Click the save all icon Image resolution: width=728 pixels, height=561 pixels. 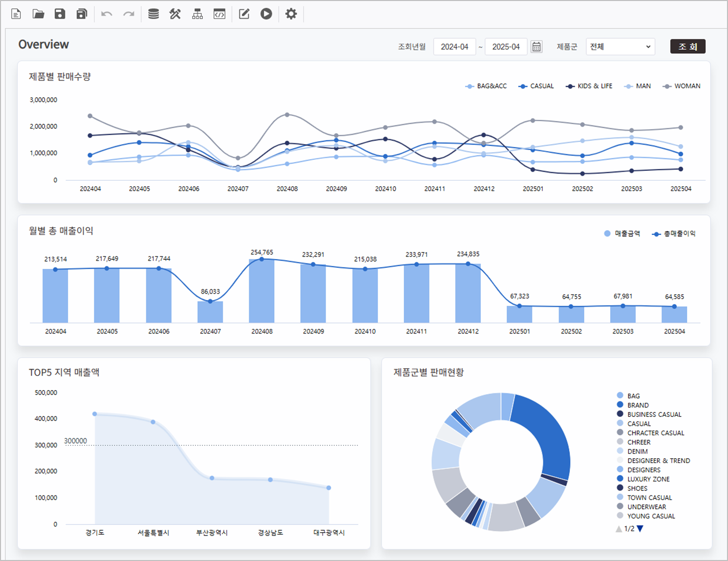point(82,14)
